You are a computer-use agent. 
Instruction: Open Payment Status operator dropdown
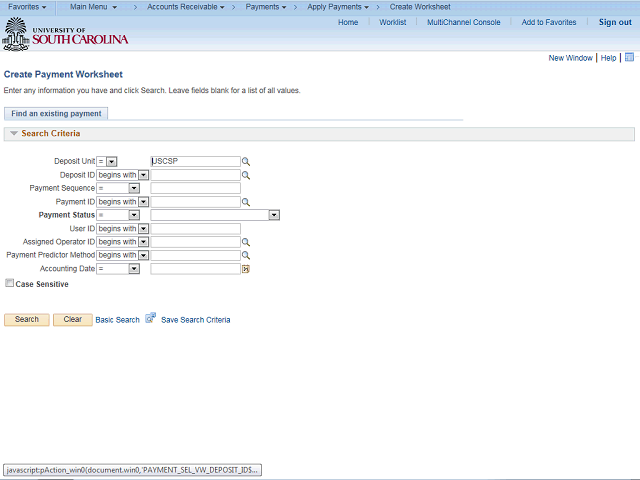[x=118, y=215]
